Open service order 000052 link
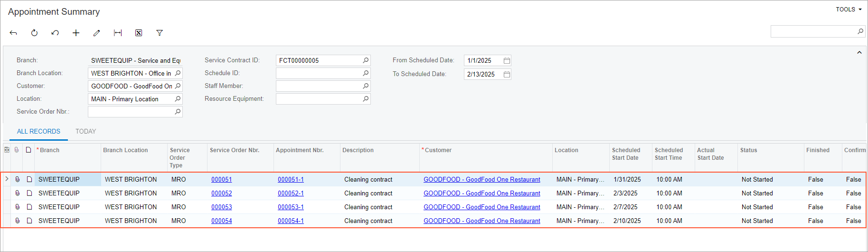 coord(222,194)
